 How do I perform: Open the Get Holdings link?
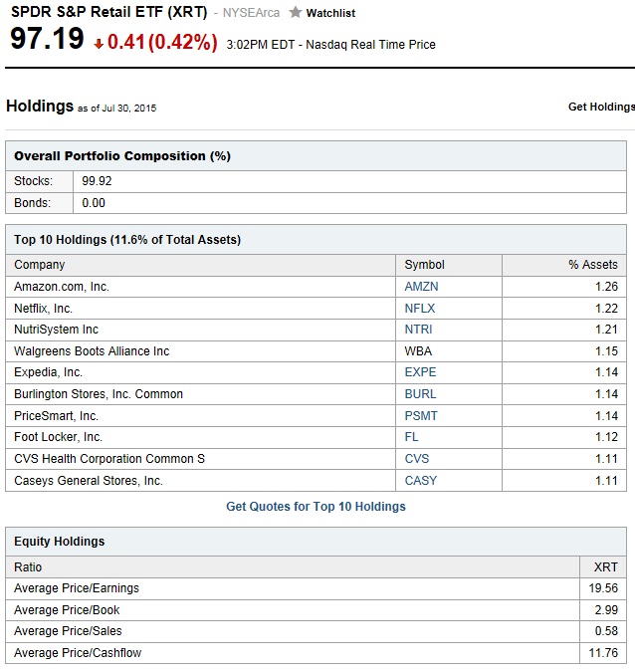pyautogui.click(x=601, y=107)
